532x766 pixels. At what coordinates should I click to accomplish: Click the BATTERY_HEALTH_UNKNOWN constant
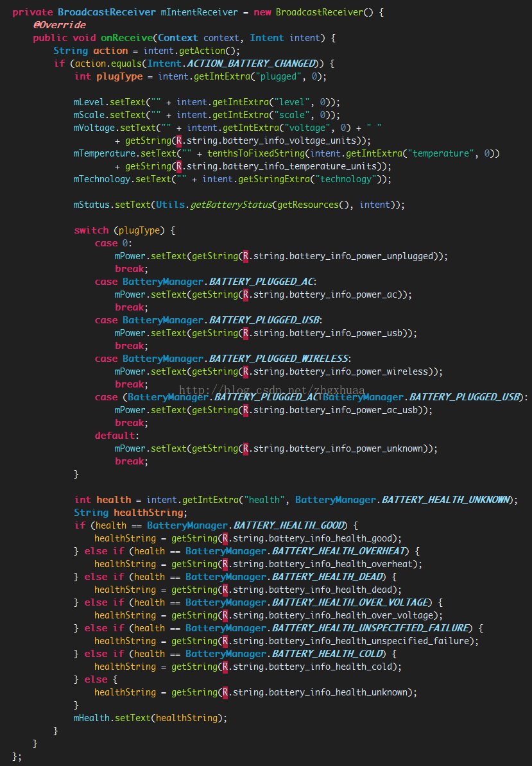pyautogui.click(x=445, y=500)
